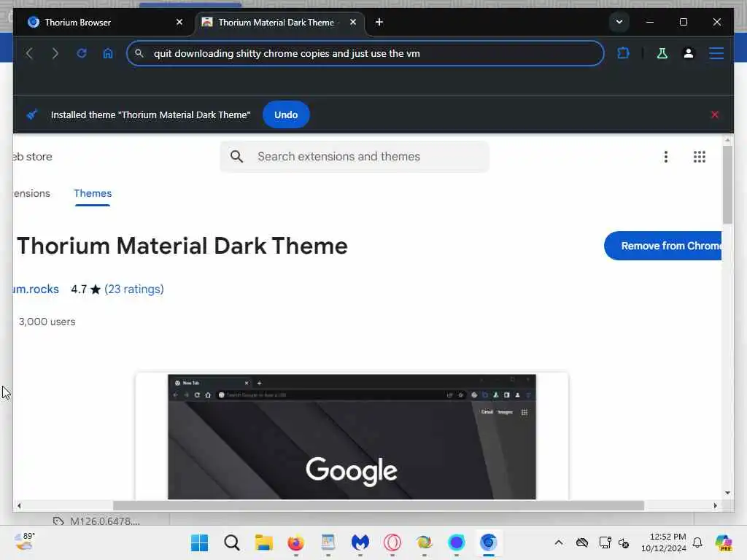Switch to the Thorium taskbar icon
Viewport: 747px width, 560px height.
(488, 542)
